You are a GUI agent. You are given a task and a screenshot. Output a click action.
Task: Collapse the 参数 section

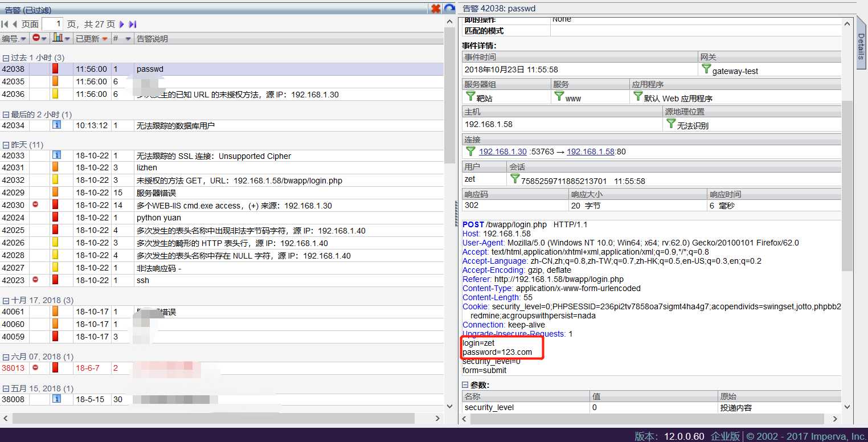[x=465, y=385]
